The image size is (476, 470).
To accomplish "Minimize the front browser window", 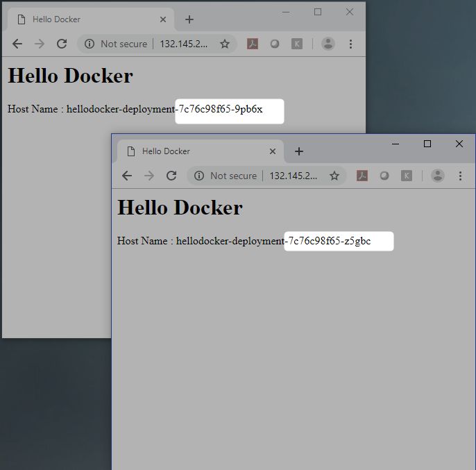I will [x=396, y=144].
